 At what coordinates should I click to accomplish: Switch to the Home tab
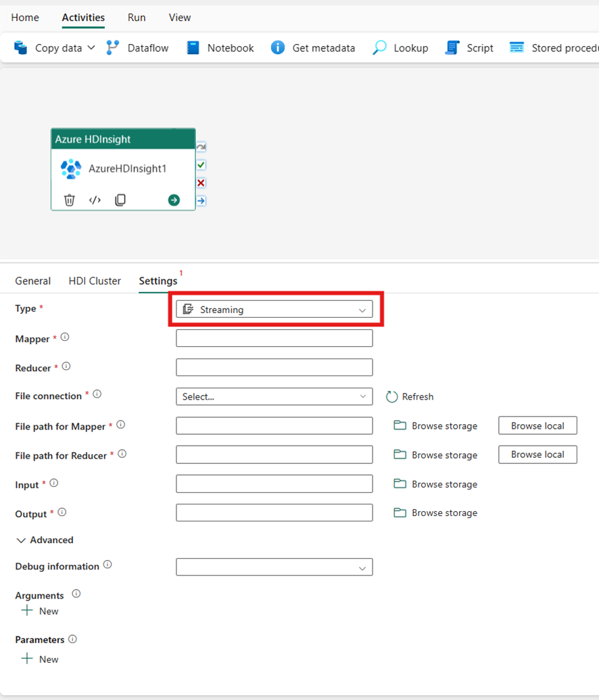[x=25, y=18]
